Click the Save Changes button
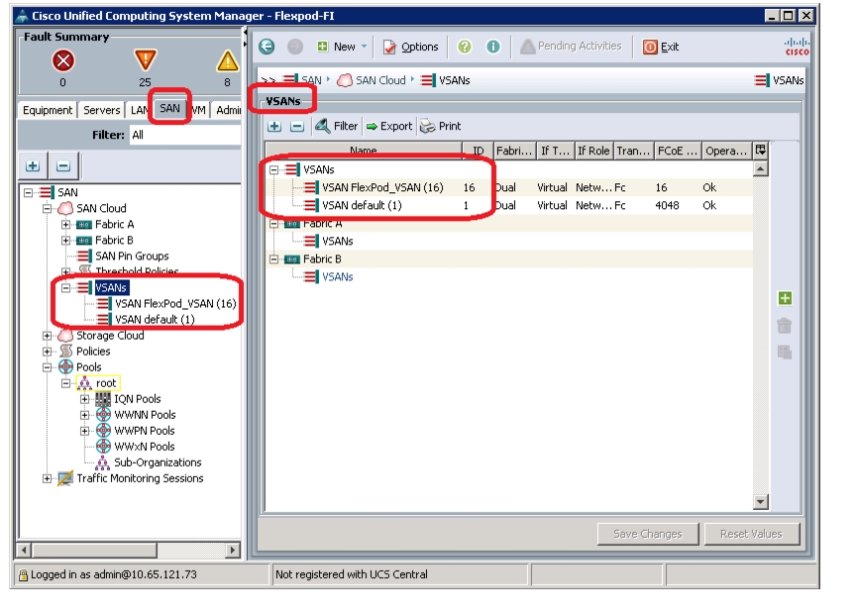This screenshot has height=616, width=856. (x=648, y=534)
